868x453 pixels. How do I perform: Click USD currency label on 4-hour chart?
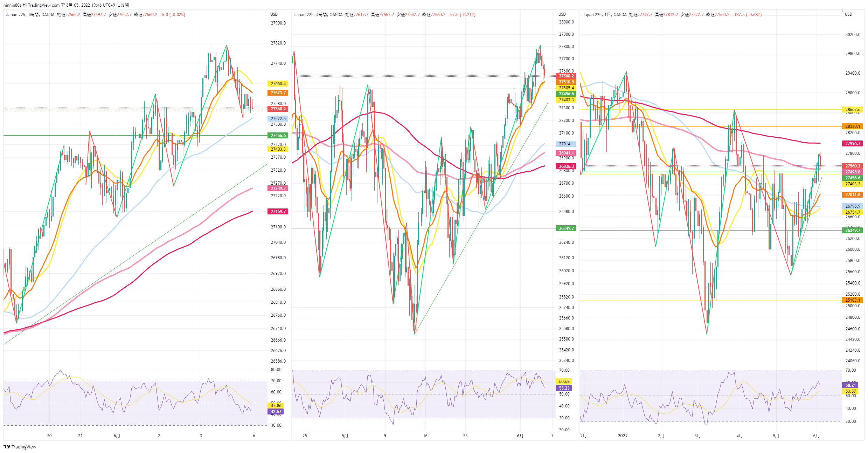(562, 14)
